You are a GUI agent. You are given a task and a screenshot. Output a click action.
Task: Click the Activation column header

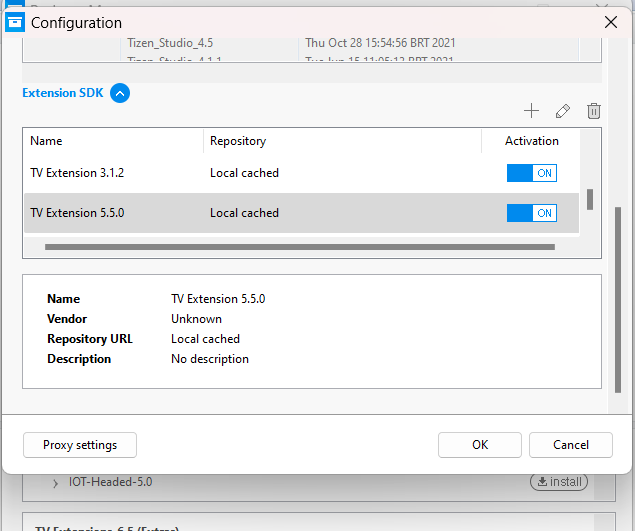(531, 141)
